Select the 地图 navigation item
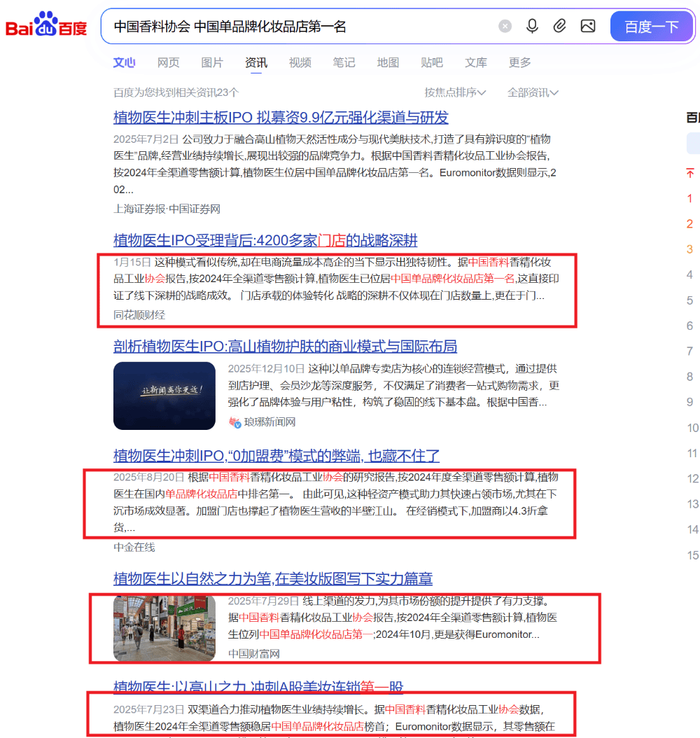This screenshot has height=738, width=700. point(388,62)
